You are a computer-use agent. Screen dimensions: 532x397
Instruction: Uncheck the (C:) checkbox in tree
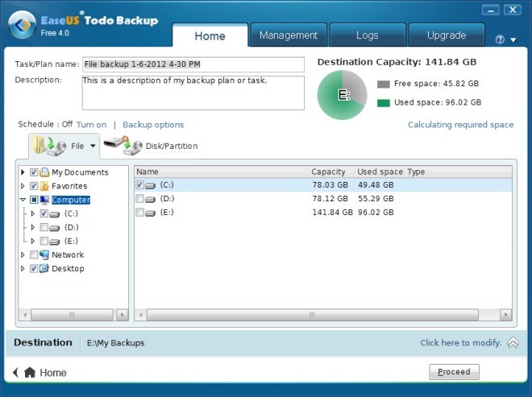44,213
